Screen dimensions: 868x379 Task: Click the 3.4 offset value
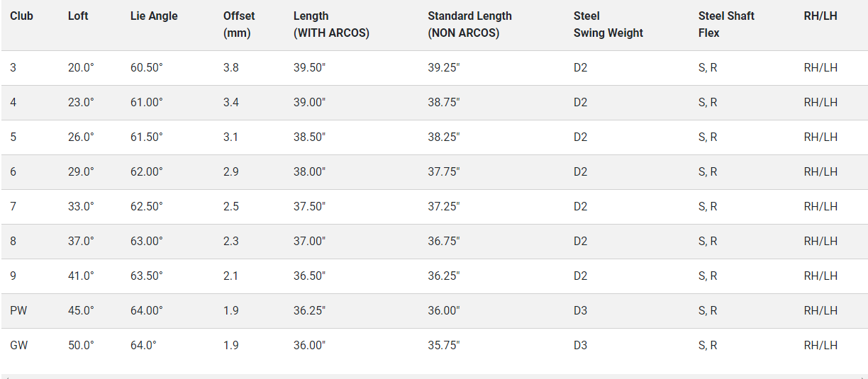coord(231,103)
